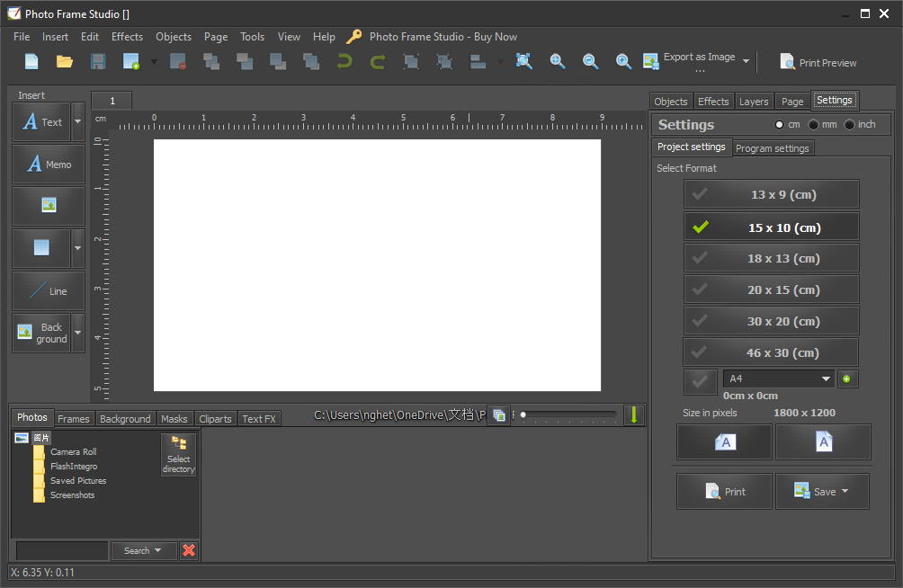This screenshot has width=903, height=588.
Task: Expand the Export as Image dropdown arrow
Action: pyautogui.click(x=747, y=61)
